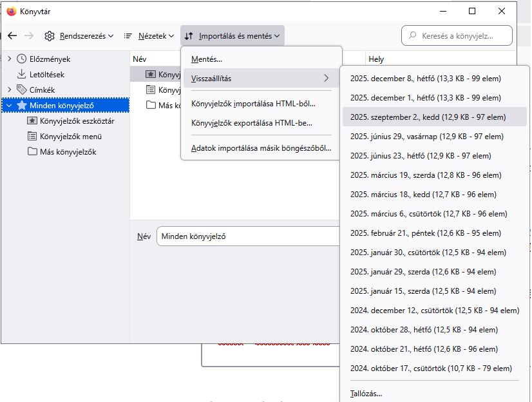Image resolution: width=532 pixels, height=402 pixels.
Task: Open the Nézetek dropdown menu
Action: [149, 36]
